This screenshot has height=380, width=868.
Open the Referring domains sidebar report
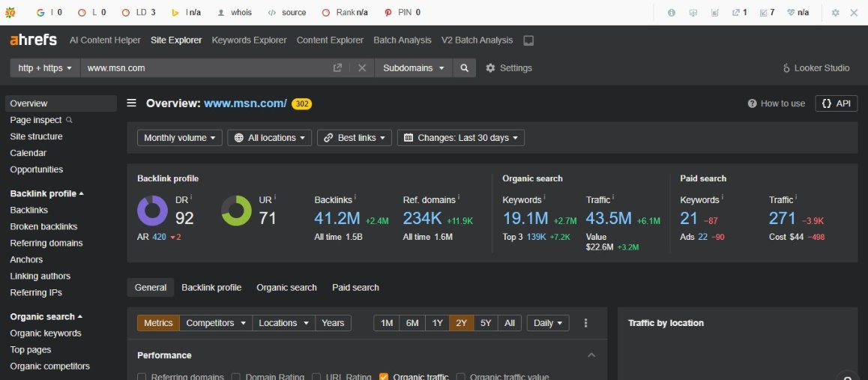point(46,243)
